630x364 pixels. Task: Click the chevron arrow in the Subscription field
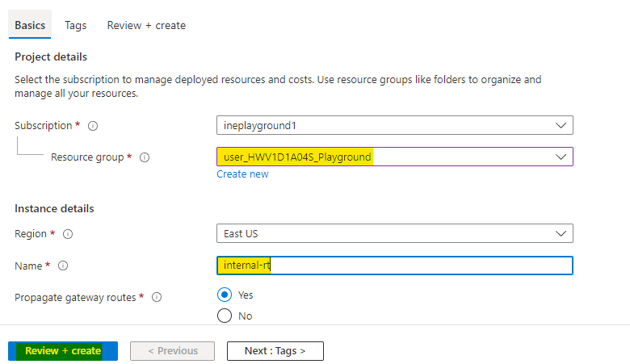(x=561, y=126)
